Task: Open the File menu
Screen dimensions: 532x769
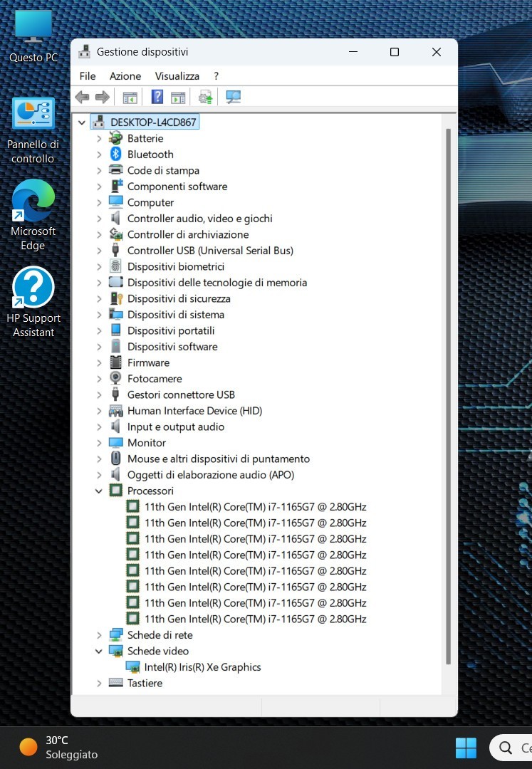Action: (88, 76)
